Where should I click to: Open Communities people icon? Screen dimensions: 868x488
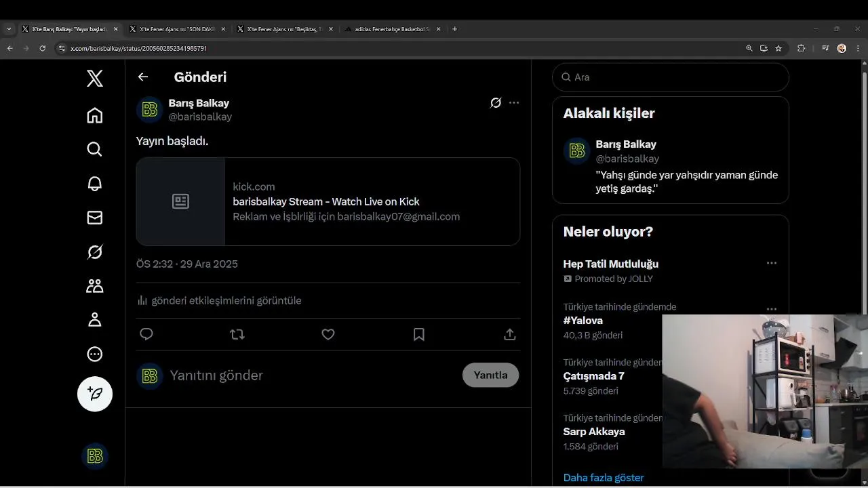pyautogui.click(x=95, y=286)
